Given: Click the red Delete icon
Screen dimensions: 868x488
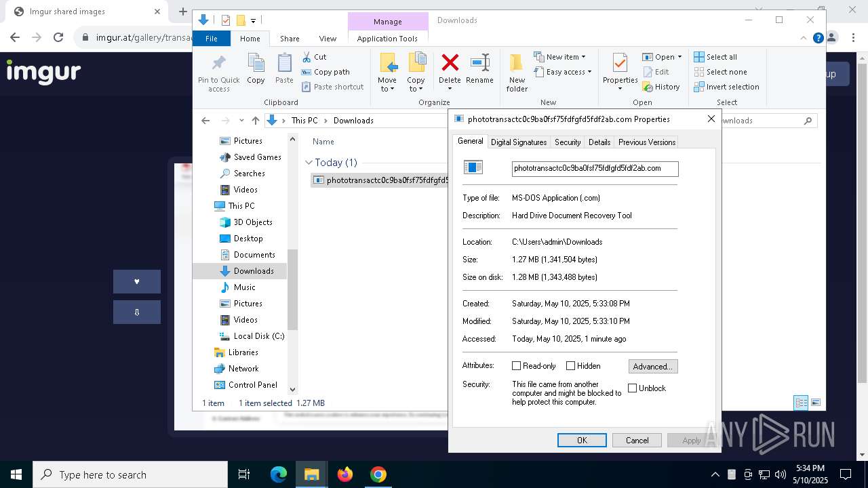Looking at the screenshot, I should click(x=450, y=63).
